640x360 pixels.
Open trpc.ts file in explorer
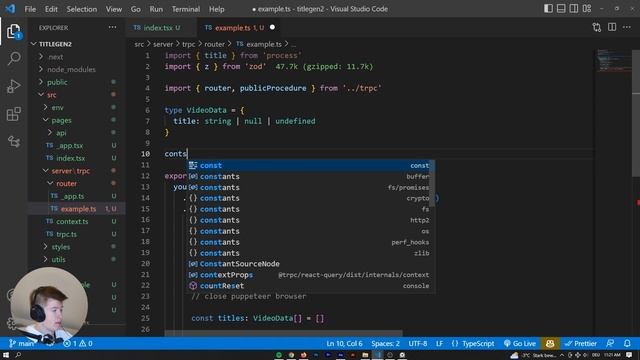(66, 234)
